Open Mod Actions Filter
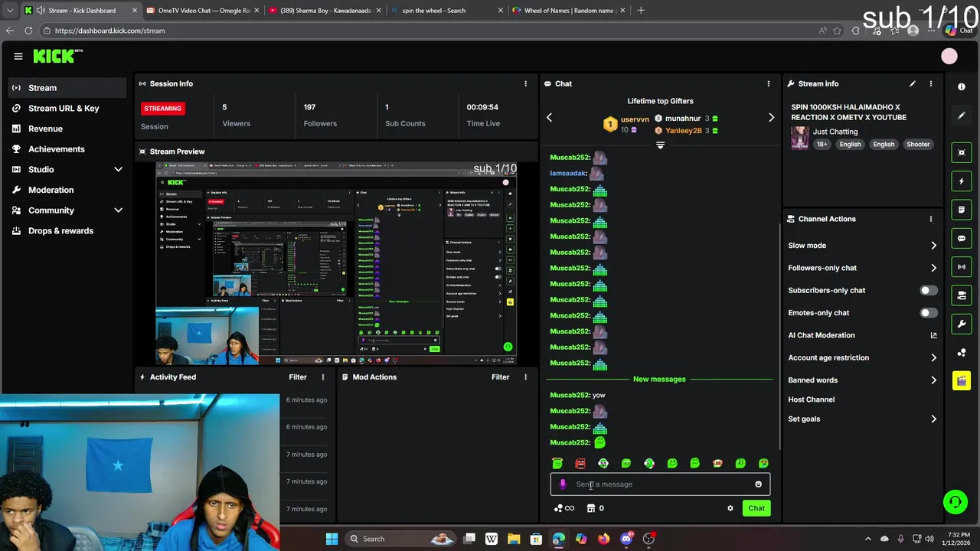Viewport: 980px width, 551px height. pyautogui.click(x=500, y=377)
